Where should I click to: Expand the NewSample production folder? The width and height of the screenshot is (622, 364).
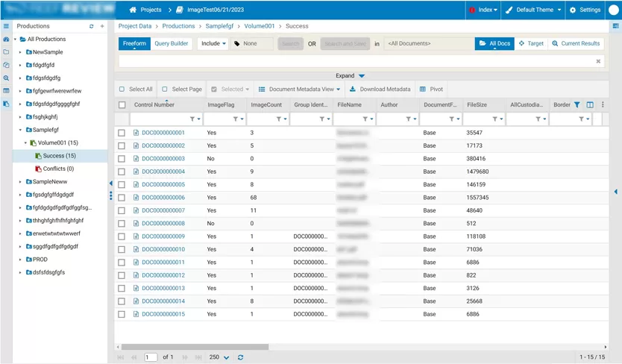21,52
